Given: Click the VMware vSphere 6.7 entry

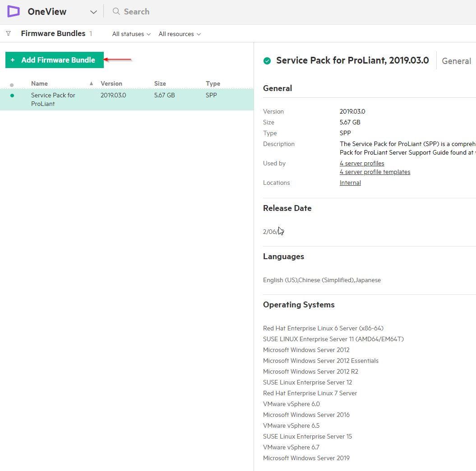Looking at the screenshot, I should 291,447.
